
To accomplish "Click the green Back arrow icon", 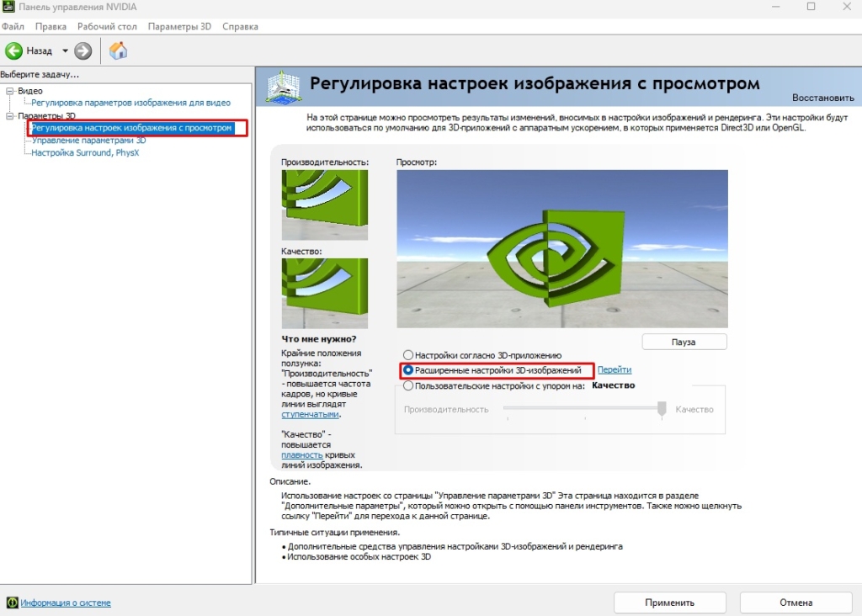I will click(13, 51).
